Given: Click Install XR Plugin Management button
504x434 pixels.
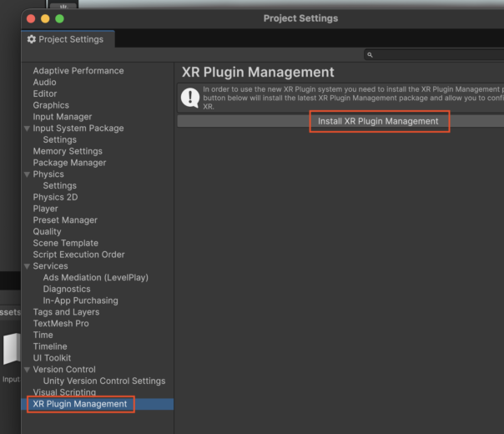Looking at the screenshot, I should point(378,121).
